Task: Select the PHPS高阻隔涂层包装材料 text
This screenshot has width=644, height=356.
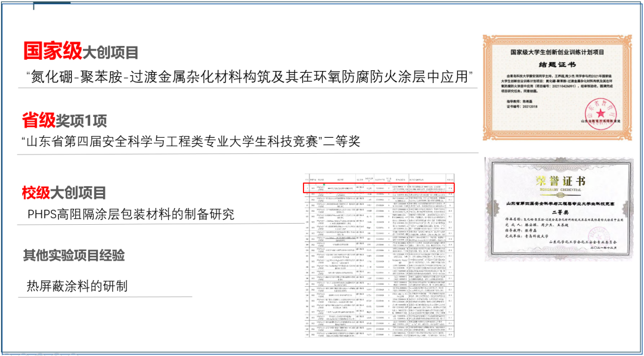Action: point(131,214)
